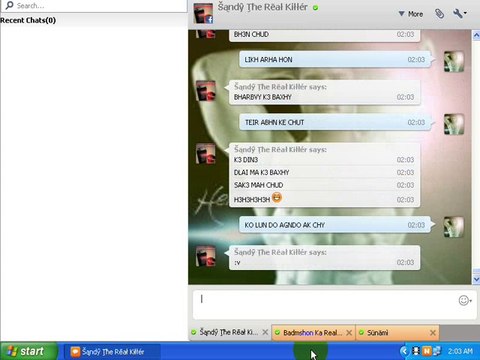The height and width of the screenshot is (360, 480).
Task: Click the chat scrollbar down arrow
Action: [476, 279]
